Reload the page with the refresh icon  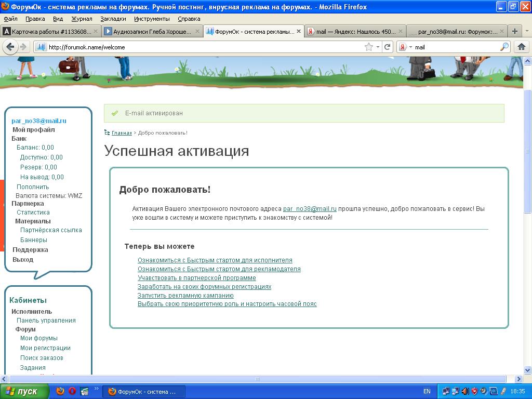387,47
